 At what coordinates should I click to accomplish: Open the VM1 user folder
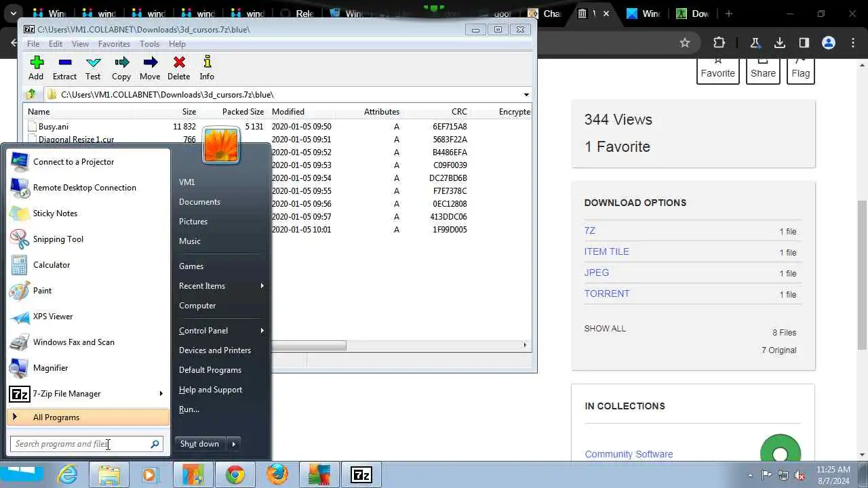point(187,182)
